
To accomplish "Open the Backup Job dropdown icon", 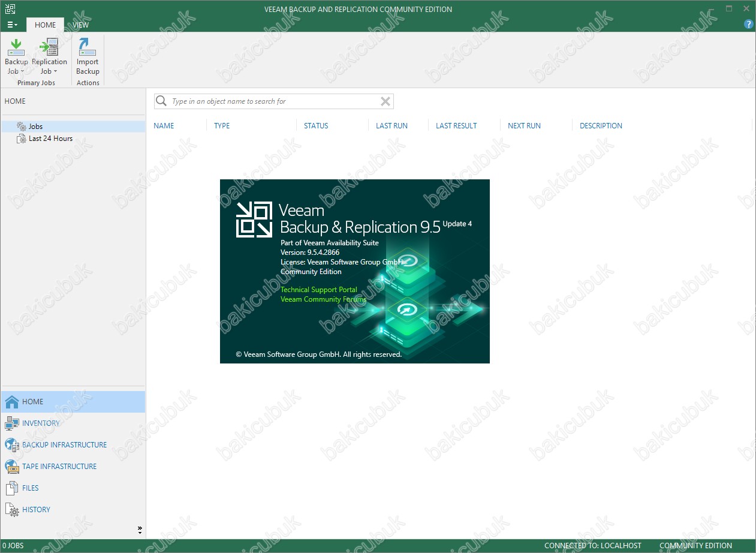I will tap(16, 47).
